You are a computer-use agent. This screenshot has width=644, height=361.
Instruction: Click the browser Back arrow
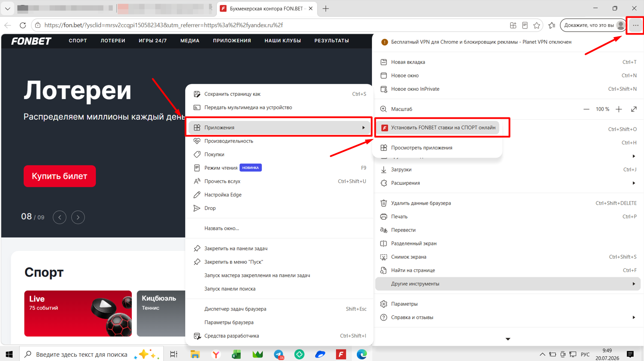click(8, 25)
